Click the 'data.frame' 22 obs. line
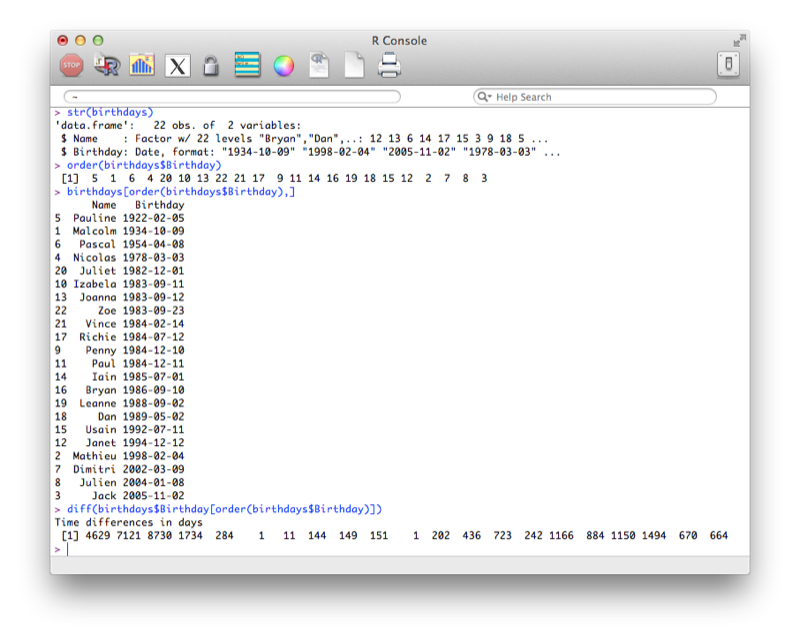The image size is (800, 644). coord(178,126)
